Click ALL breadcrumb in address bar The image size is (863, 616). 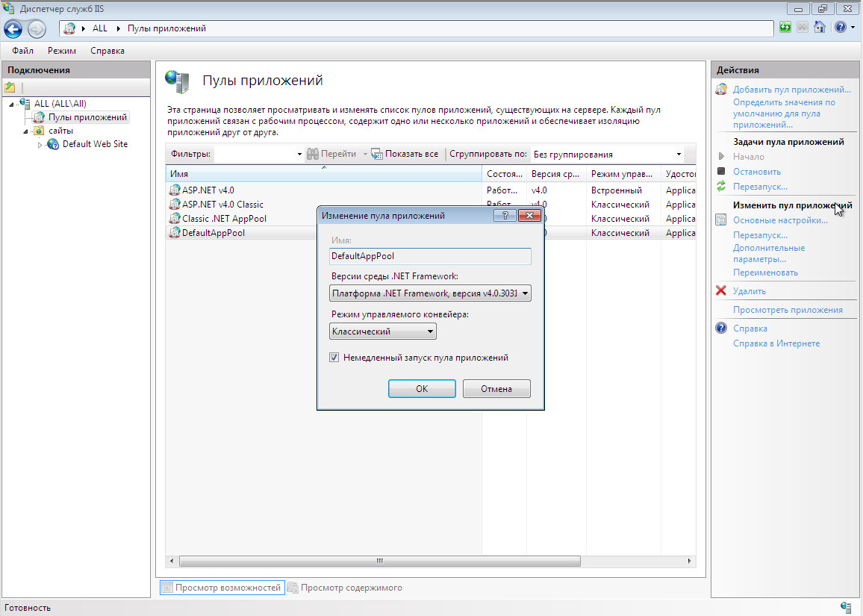[99, 28]
